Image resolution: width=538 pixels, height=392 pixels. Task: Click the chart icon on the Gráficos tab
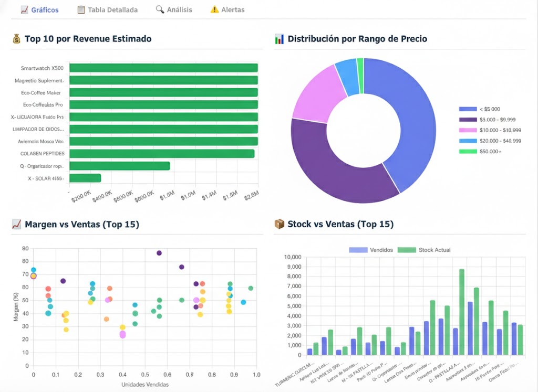pyautogui.click(x=24, y=10)
